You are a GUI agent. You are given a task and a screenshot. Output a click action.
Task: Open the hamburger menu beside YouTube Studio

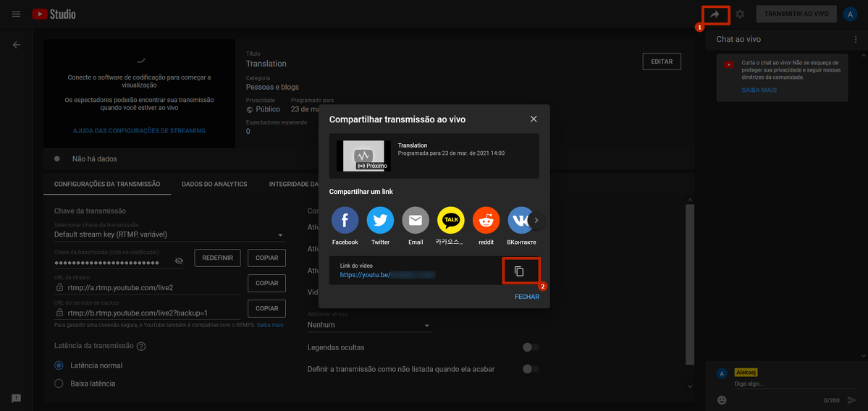pos(17,14)
